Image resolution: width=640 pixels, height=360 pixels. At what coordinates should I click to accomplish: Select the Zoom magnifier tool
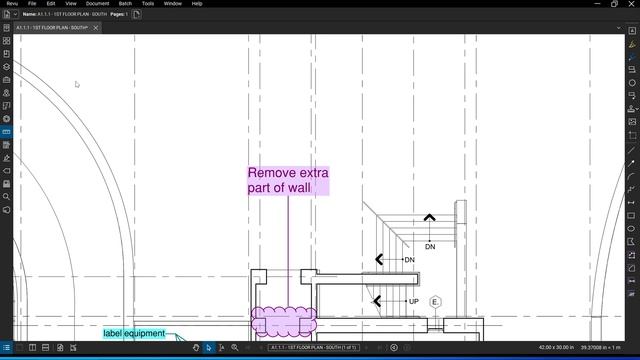click(x=235, y=348)
